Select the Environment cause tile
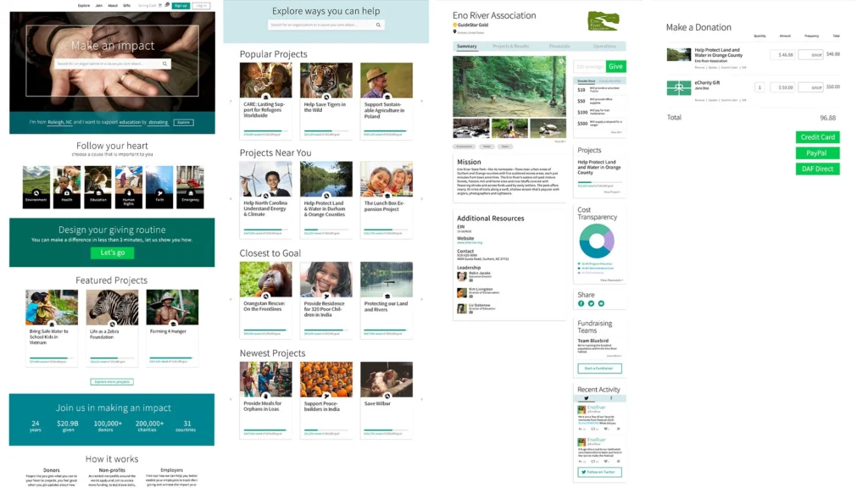This screenshot has height=488, width=868. coord(36,187)
